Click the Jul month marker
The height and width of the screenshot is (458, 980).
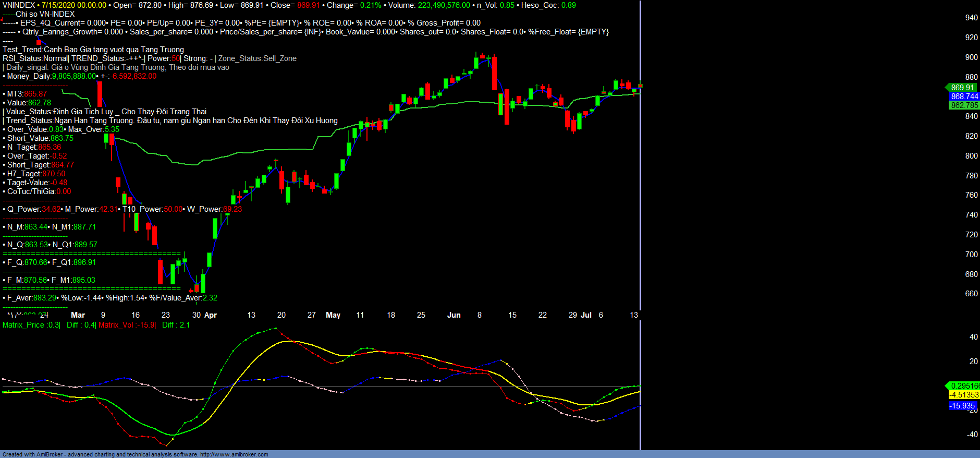tap(586, 315)
